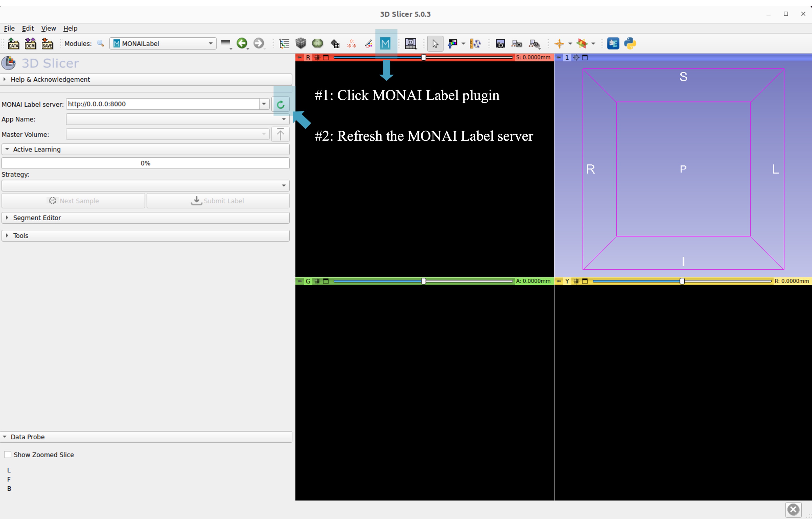812x525 pixels.
Task: Click the red slice offset slider
Action: 423,58
